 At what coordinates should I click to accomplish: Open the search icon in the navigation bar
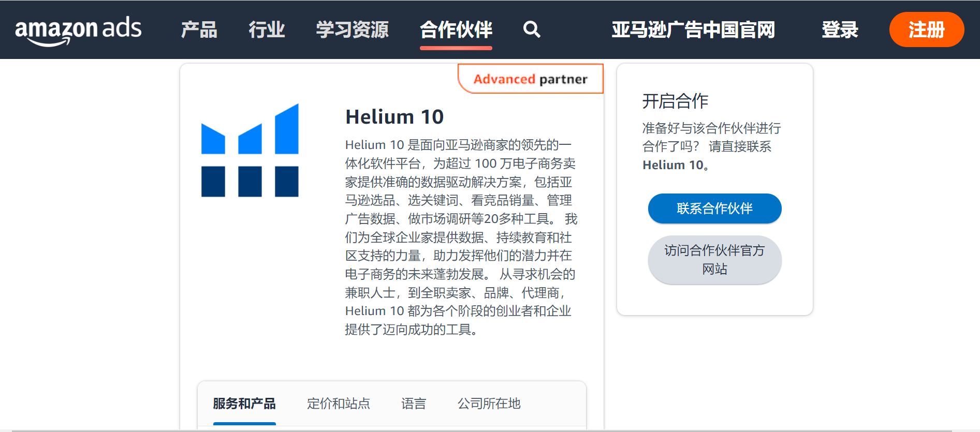[532, 30]
